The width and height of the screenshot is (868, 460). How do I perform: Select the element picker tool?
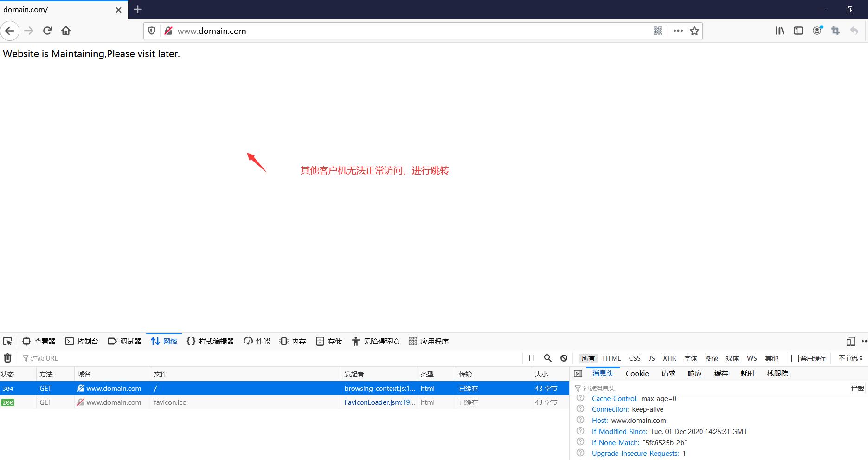[7, 341]
